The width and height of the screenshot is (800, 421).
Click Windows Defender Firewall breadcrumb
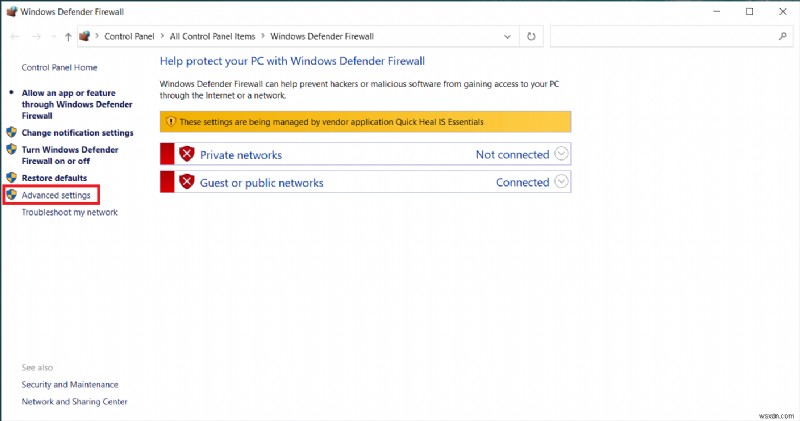[x=322, y=37]
